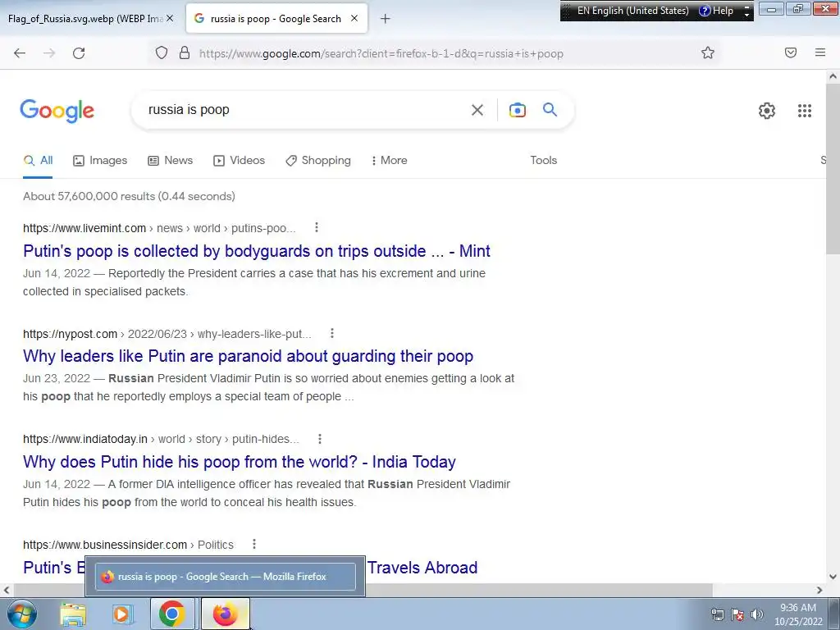The height and width of the screenshot is (630, 840).
Task: Open the Pocket save icon
Action: [791, 52]
